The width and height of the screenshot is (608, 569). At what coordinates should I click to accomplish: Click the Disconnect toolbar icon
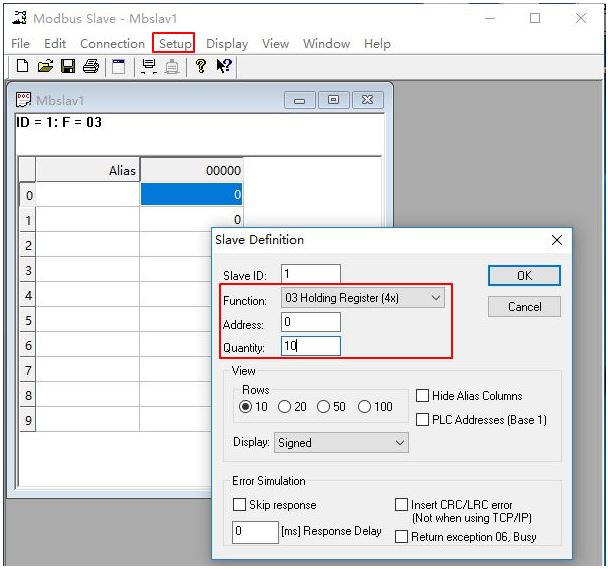pos(172,67)
